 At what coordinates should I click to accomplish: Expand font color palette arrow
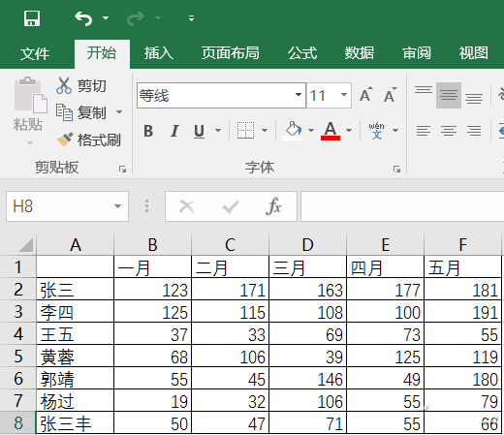coord(349,131)
